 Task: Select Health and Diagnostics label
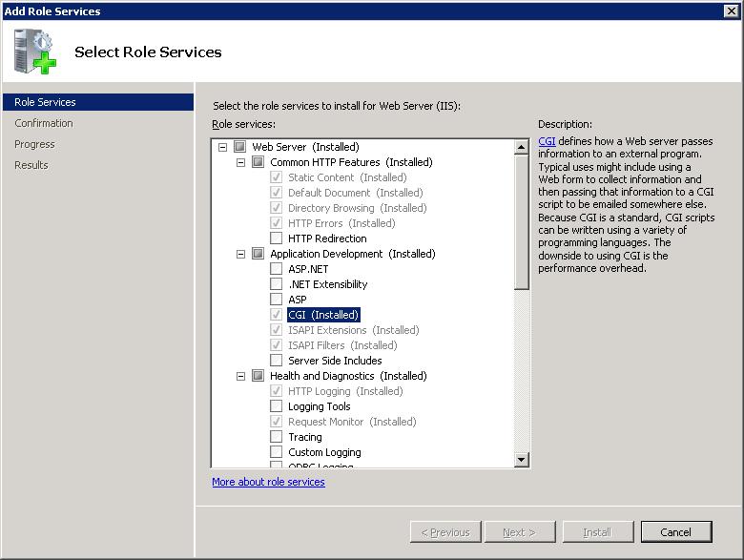[x=348, y=376]
